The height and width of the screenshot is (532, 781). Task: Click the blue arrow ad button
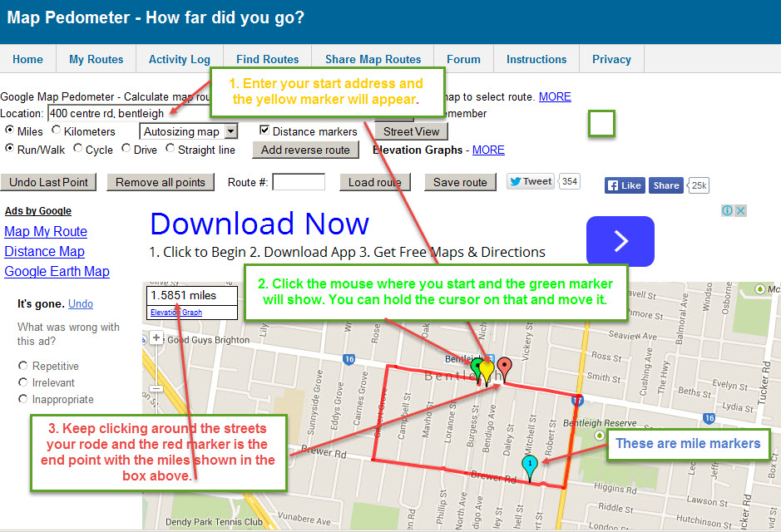point(620,241)
